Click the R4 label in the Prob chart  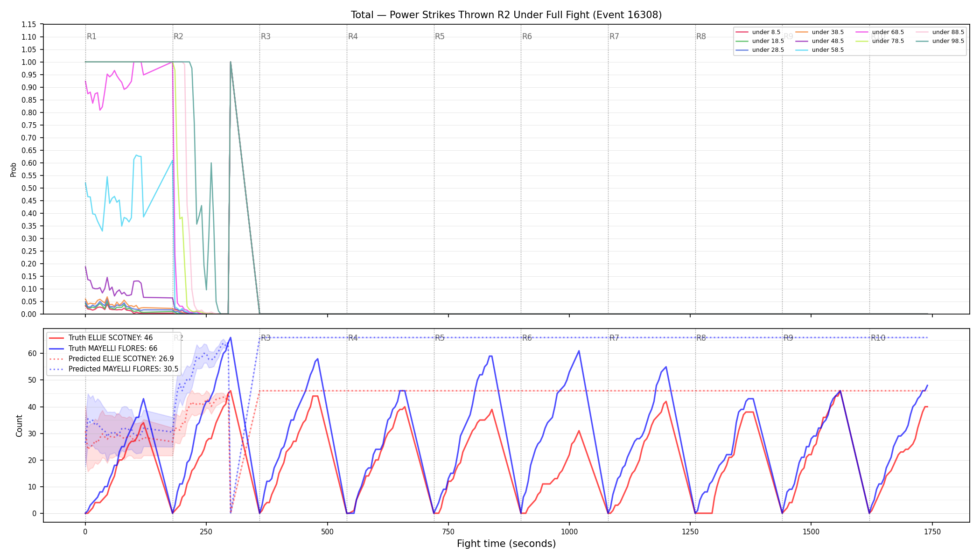coord(353,36)
